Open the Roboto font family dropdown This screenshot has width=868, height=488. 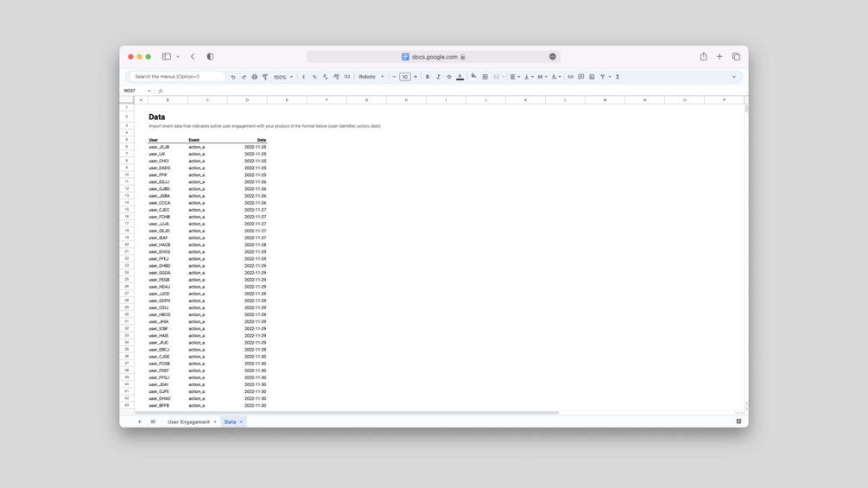pos(371,77)
